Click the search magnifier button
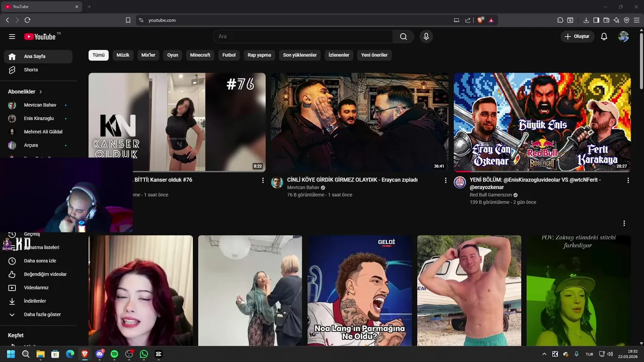The width and height of the screenshot is (644, 362). tap(404, 37)
